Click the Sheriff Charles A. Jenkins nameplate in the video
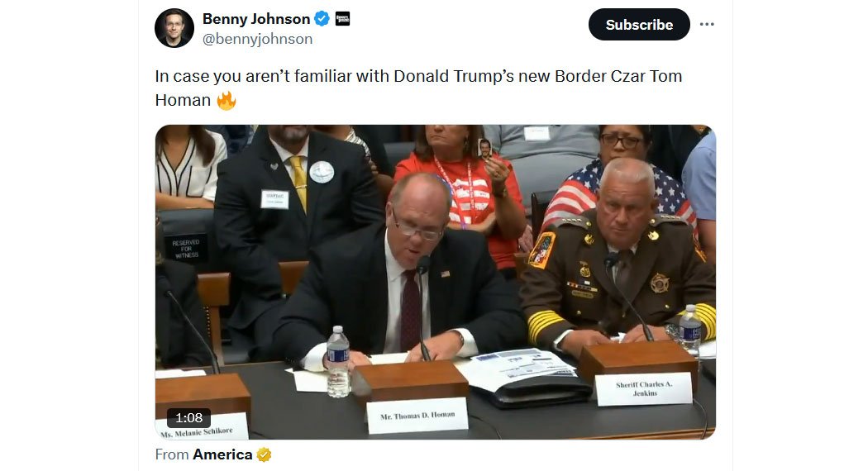The width and height of the screenshot is (868, 471). 644,389
